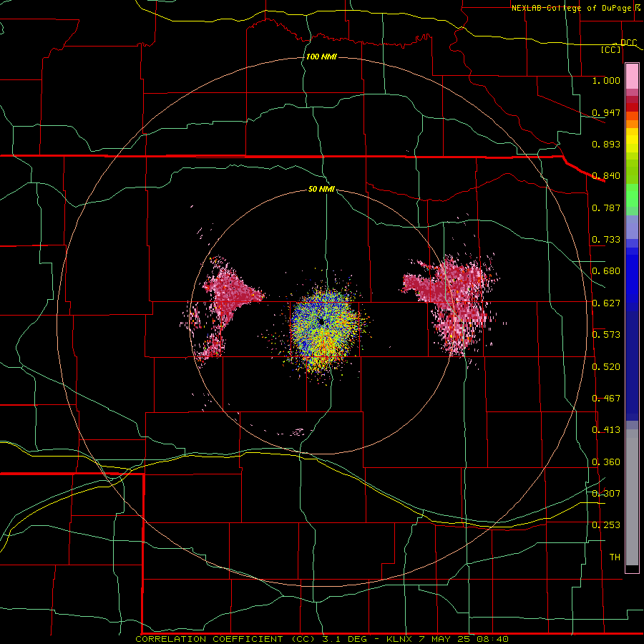
Task: Select the 0.253 scale value
Action: [x=606, y=525]
